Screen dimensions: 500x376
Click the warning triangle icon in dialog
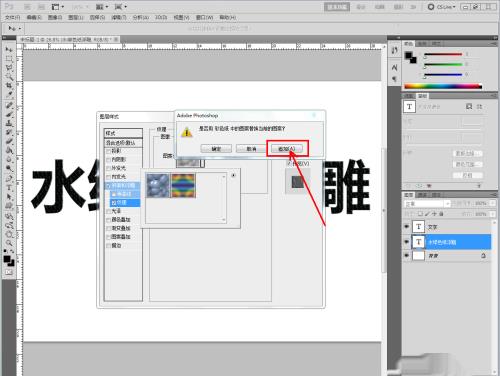pos(187,132)
